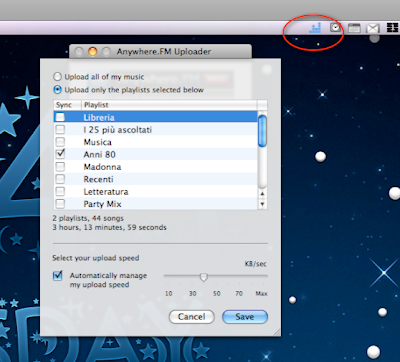
Task: Click the window resize grip corner
Action: coord(277,332)
